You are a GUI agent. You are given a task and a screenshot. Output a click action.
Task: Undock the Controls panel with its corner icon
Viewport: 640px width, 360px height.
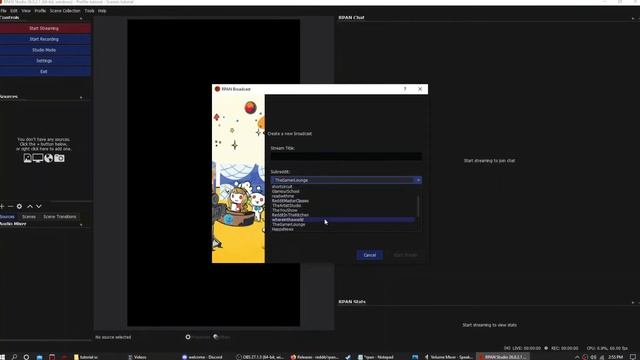(x=81, y=18)
